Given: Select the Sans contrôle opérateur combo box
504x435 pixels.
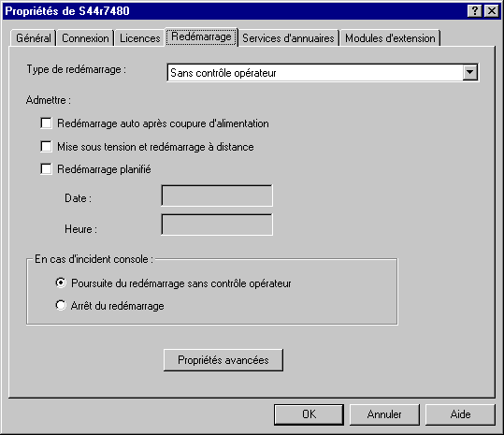Looking at the screenshot, I should pyautogui.click(x=323, y=73).
